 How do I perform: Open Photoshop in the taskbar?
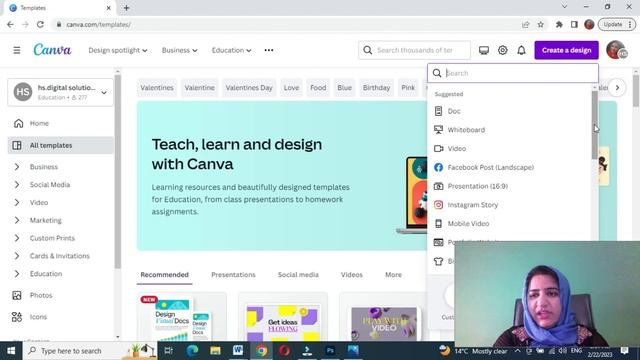coord(330,350)
